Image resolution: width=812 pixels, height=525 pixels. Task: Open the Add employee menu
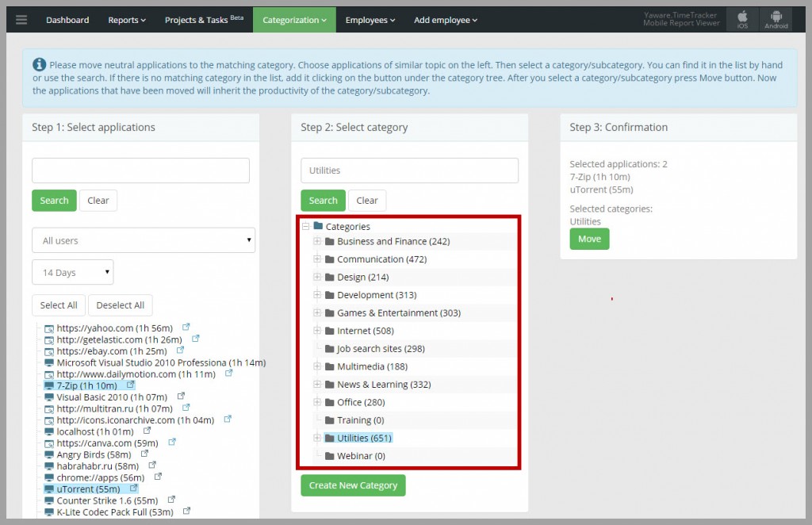446,20
